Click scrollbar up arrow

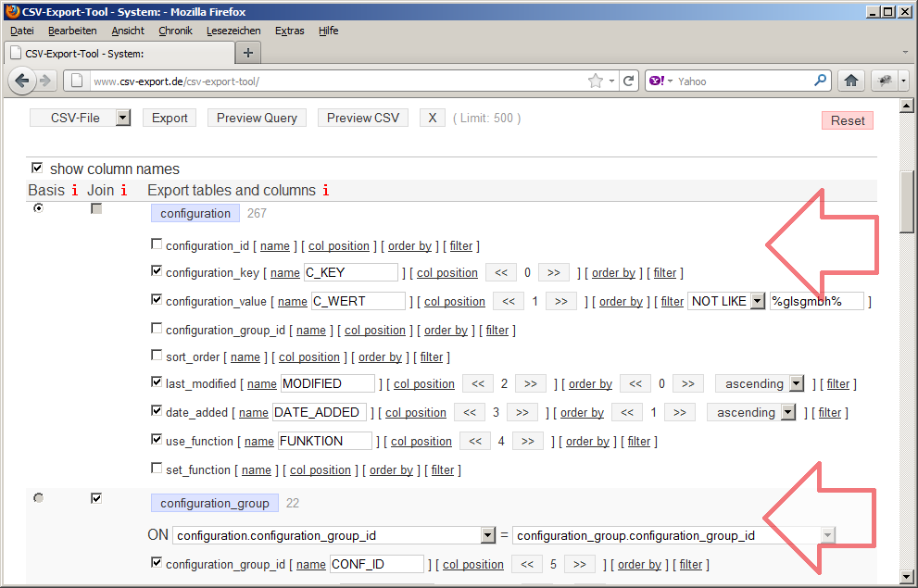pyautogui.click(x=906, y=106)
